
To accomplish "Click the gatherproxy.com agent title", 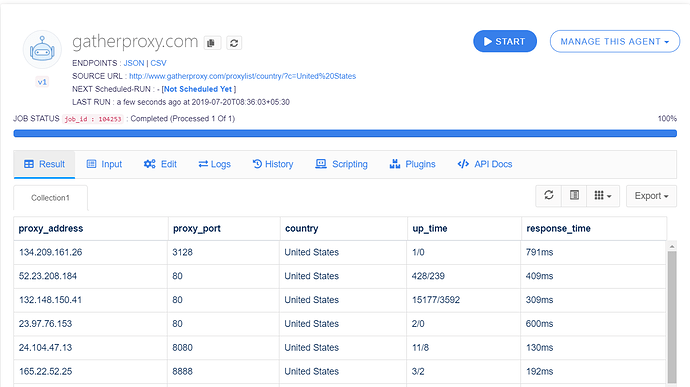I will [x=135, y=42].
